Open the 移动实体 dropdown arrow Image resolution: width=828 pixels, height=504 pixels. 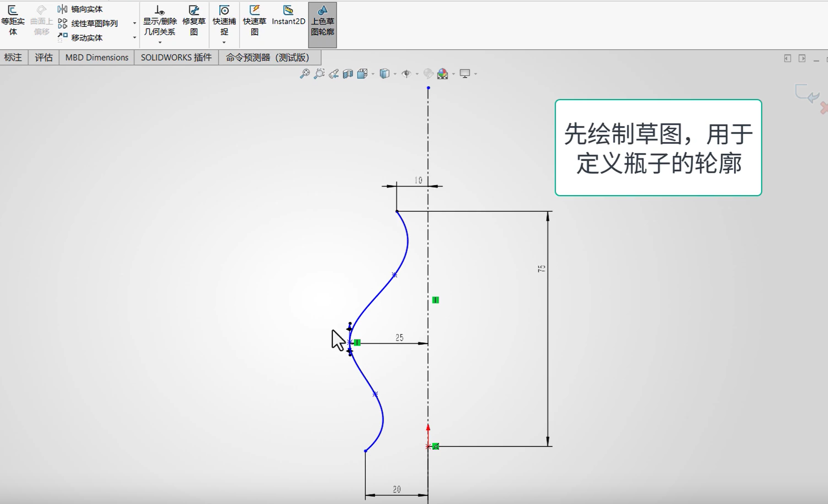[x=134, y=38]
